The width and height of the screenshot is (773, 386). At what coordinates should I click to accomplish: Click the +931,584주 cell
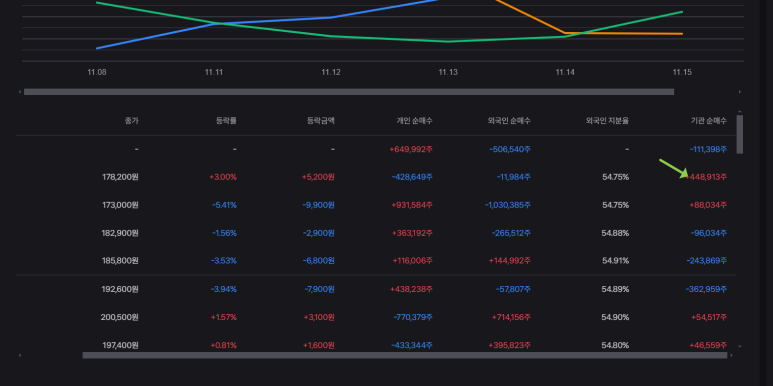coord(412,205)
